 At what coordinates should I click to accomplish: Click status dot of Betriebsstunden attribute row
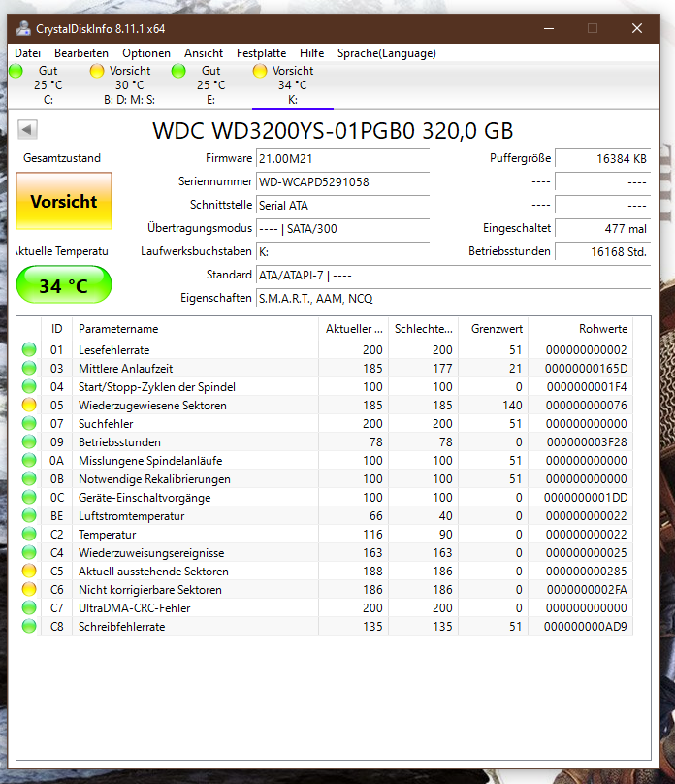pyautogui.click(x=29, y=442)
